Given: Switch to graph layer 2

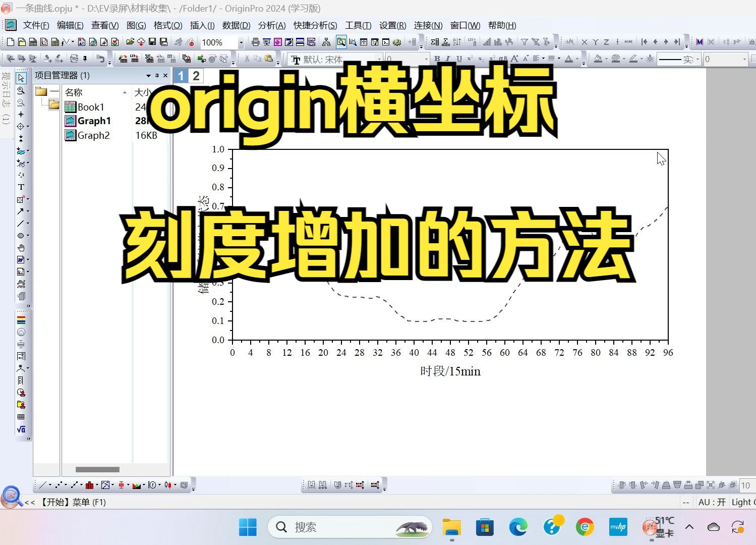Looking at the screenshot, I should [x=196, y=76].
